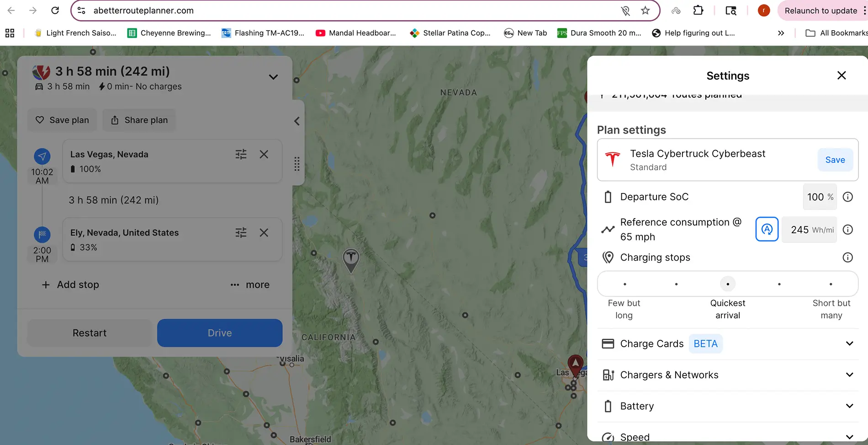Share the current plan
This screenshot has height=445, width=868.
pyautogui.click(x=139, y=120)
